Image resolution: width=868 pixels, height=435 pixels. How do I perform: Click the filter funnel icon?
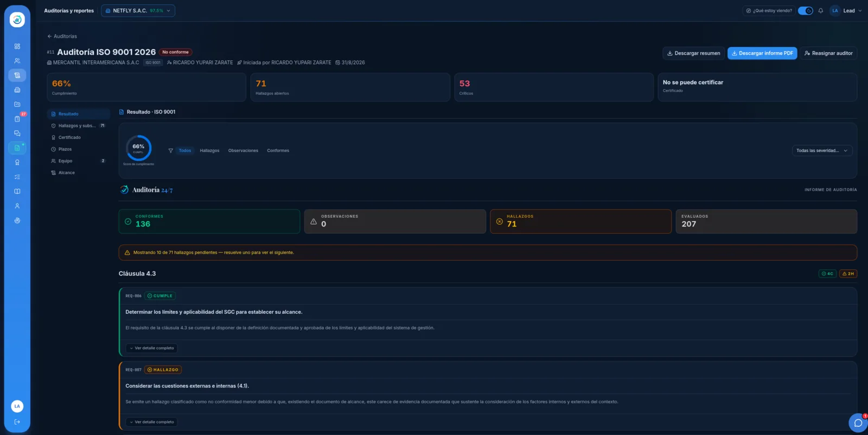pyautogui.click(x=170, y=150)
